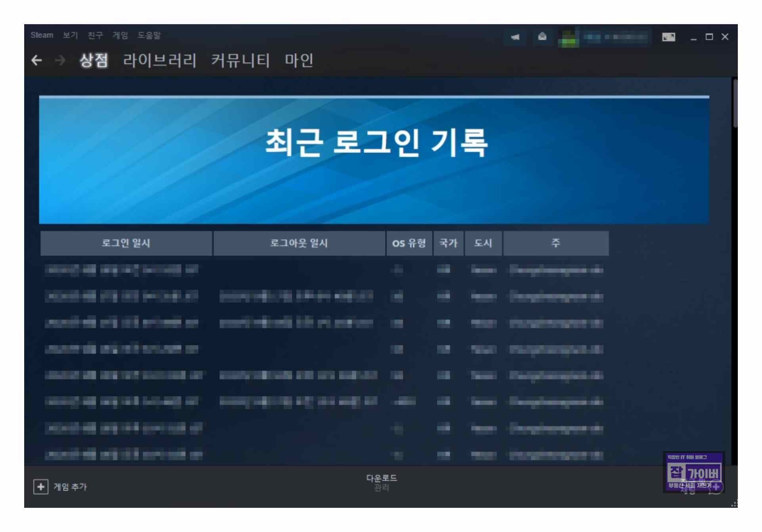
Task: Open the Steam menu
Action: tap(42, 35)
